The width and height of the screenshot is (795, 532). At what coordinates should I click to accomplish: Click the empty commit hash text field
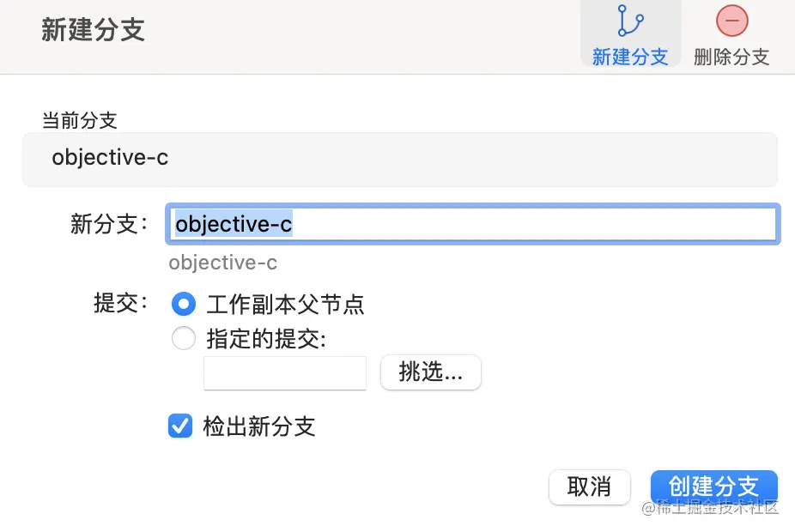pyautogui.click(x=285, y=373)
